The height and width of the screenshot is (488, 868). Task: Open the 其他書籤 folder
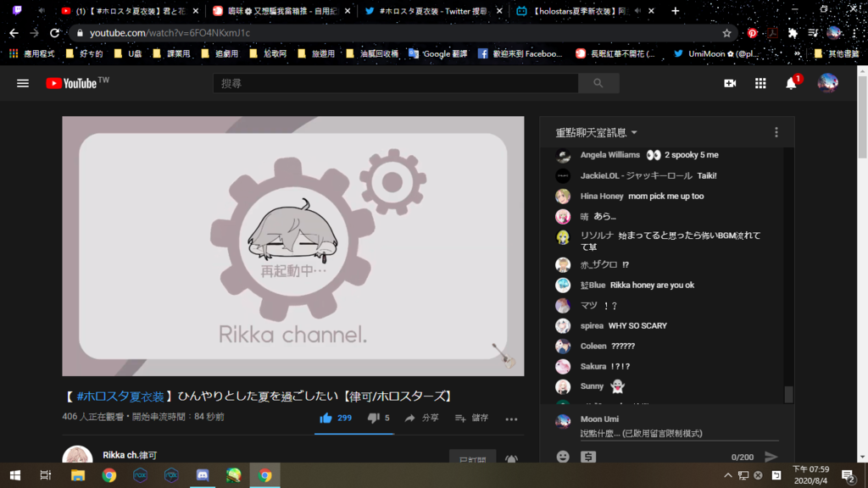pyautogui.click(x=837, y=53)
